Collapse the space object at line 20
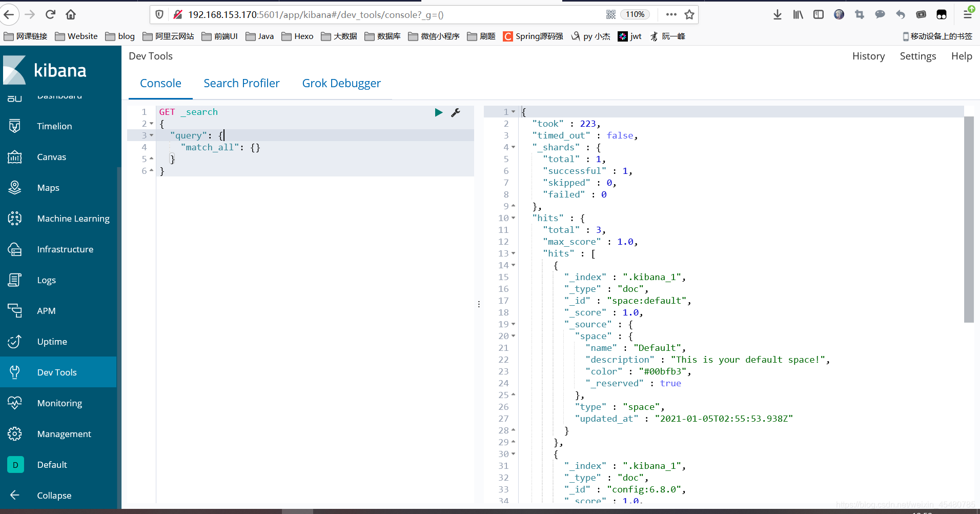The width and height of the screenshot is (980, 514). click(x=513, y=336)
